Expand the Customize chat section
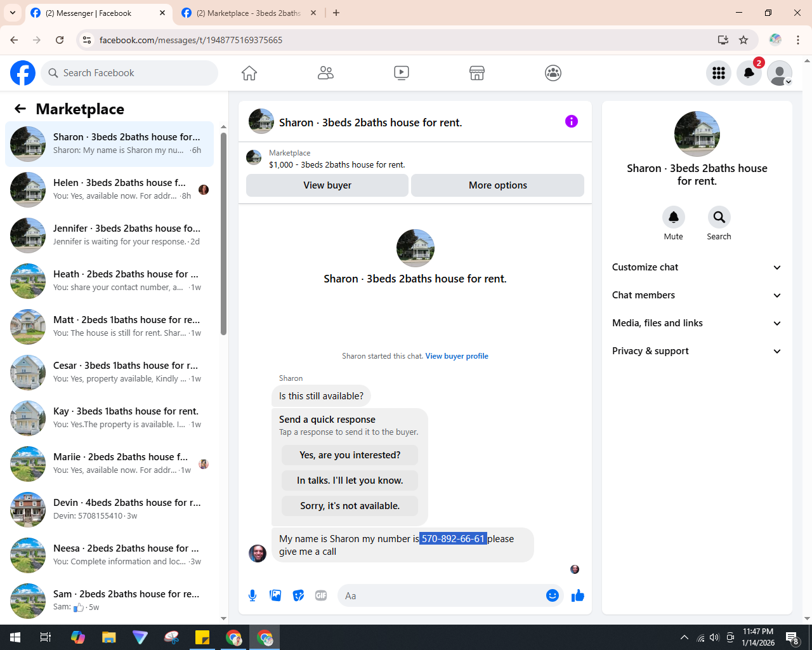 [x=697, y=267]
